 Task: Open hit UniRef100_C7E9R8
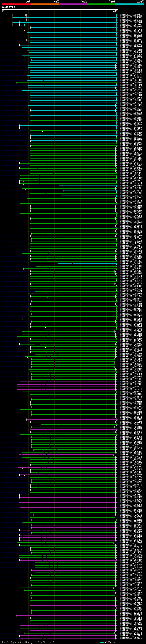coord(131,316)
